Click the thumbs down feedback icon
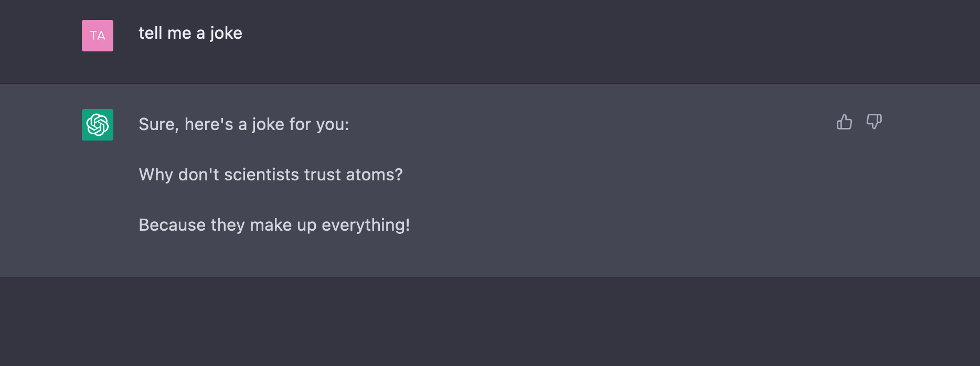Viewport: 980px width, 366px height. 874,122
